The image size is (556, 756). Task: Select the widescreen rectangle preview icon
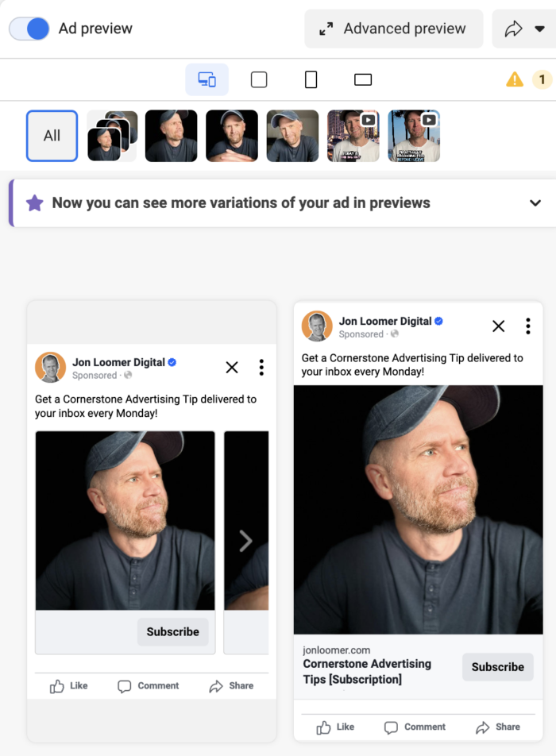point(362,79)
